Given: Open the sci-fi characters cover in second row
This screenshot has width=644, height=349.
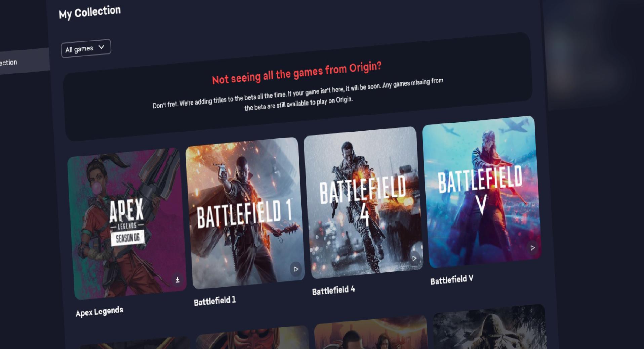Looking at the screenshot, I should 371,333.
